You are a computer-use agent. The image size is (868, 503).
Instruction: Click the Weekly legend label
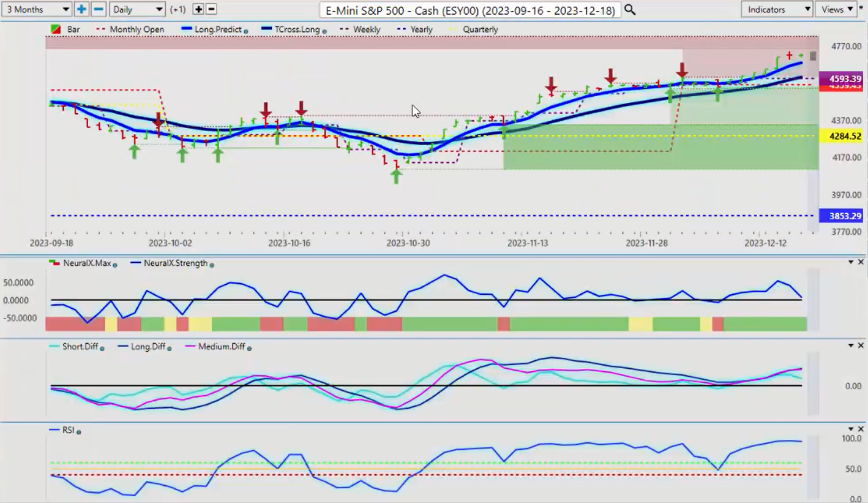367,29
